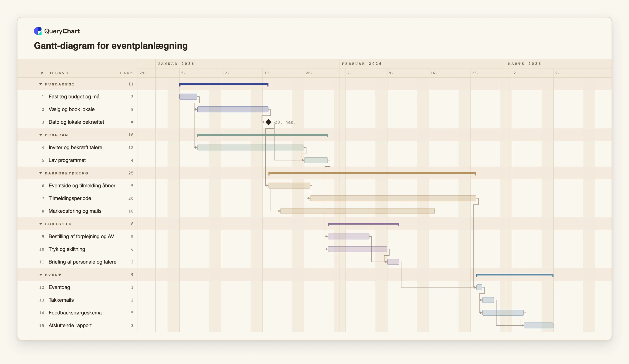Viewport: 629px width, 364px height.
Task: Click the MARTS 2026 month header
Action: coord(524,64)
